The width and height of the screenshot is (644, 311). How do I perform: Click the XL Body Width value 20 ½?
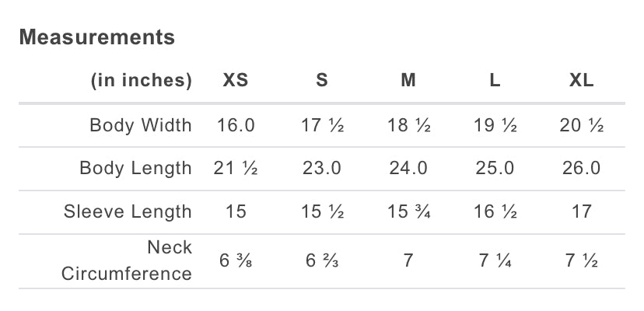coord(581,125)
